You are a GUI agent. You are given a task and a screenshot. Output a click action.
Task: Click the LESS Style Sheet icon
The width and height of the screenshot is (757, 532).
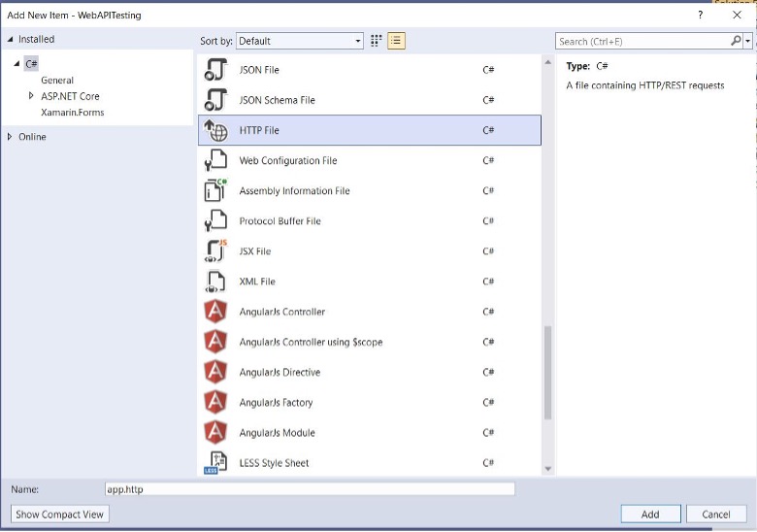pyautogui.click(x=215, y=462)
